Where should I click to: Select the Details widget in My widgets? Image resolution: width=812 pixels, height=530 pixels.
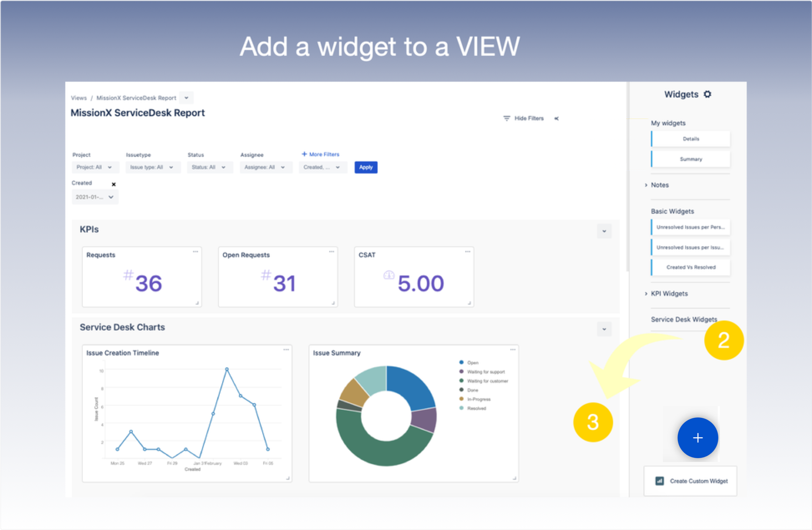point(690,139)
